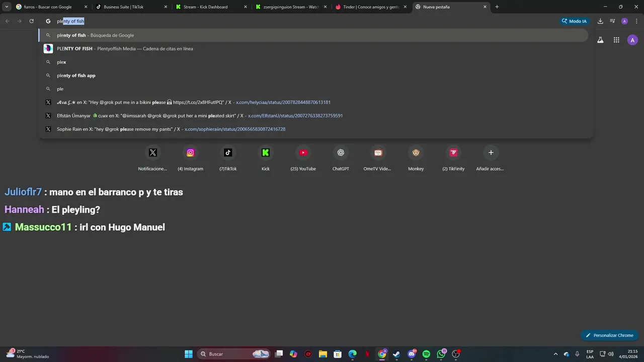Click the chat username Massucco11

click(43, 227)
